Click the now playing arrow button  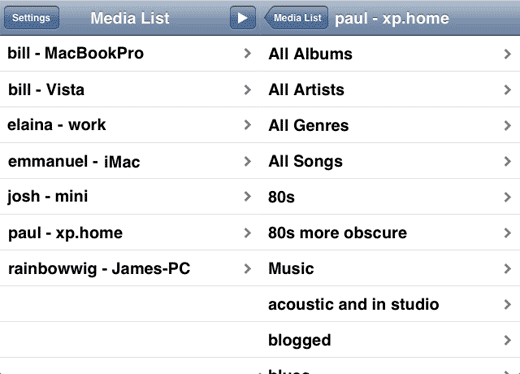(x=243, y=18)
